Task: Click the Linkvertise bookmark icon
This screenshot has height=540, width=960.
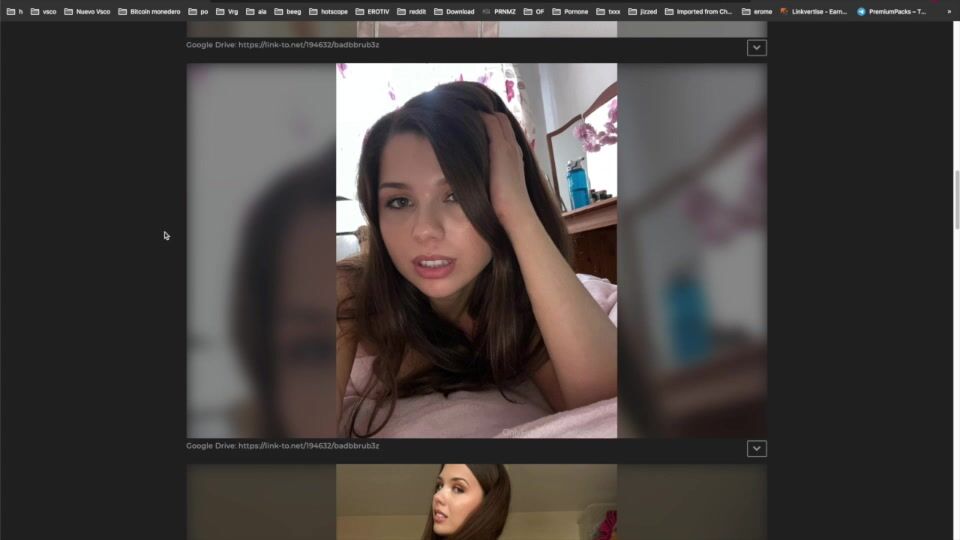Action: [x=785, y=11]
